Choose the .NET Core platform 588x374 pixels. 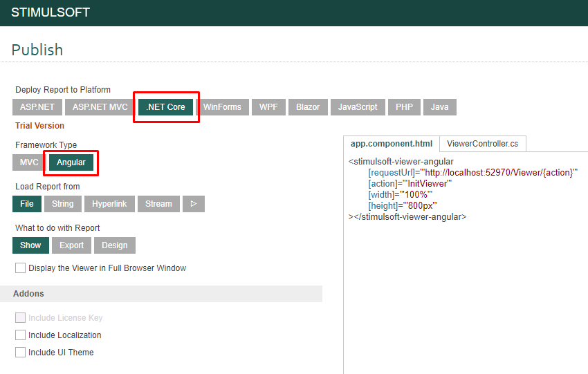click(x=166, y=107)
